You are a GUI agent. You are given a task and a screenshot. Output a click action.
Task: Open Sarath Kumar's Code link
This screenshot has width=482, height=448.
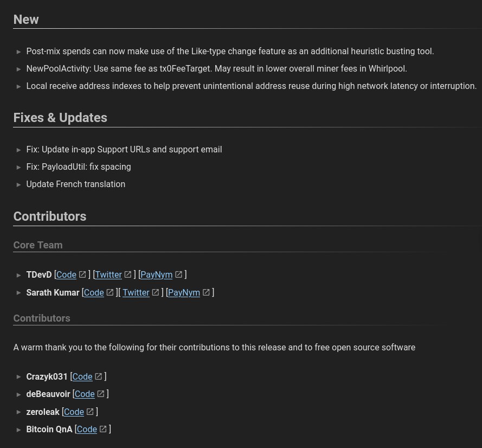94,292
